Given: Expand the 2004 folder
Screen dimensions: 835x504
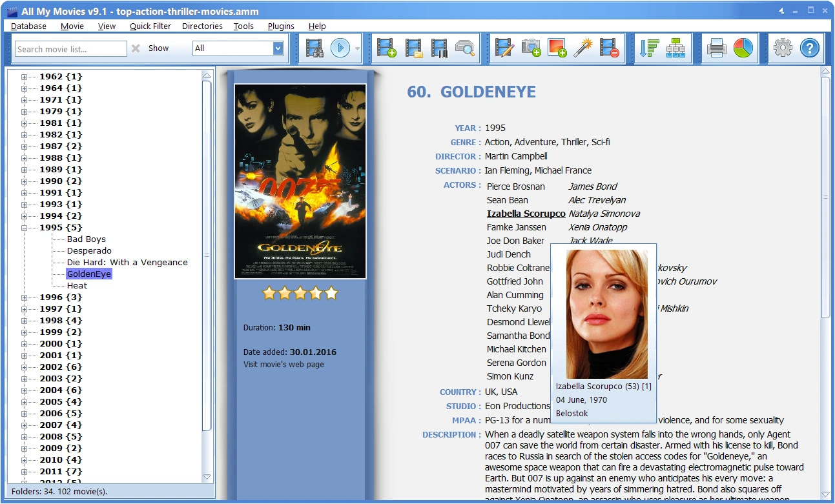Looking at the screenshot, I should 24,390.
